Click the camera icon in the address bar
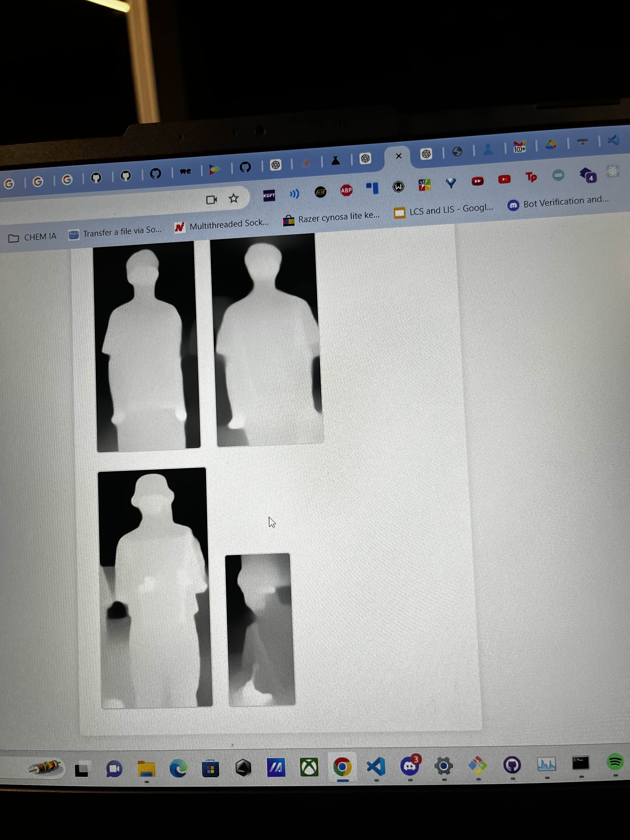The width and height of the screenshot is (630, 840). click(211, 200)
